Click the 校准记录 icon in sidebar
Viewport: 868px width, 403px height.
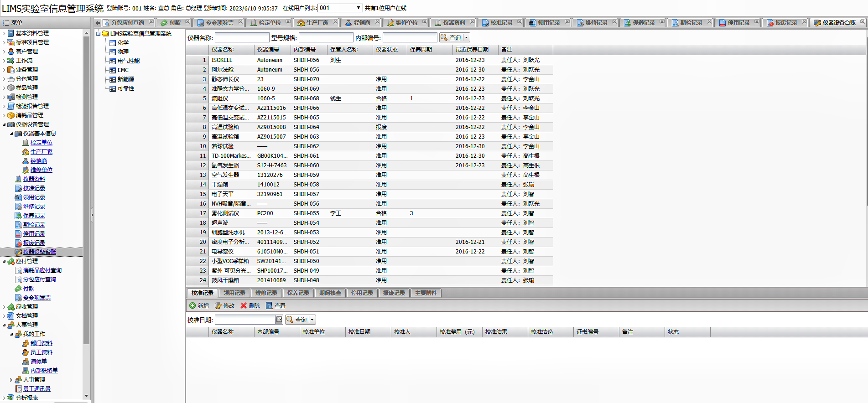point(19,188)
